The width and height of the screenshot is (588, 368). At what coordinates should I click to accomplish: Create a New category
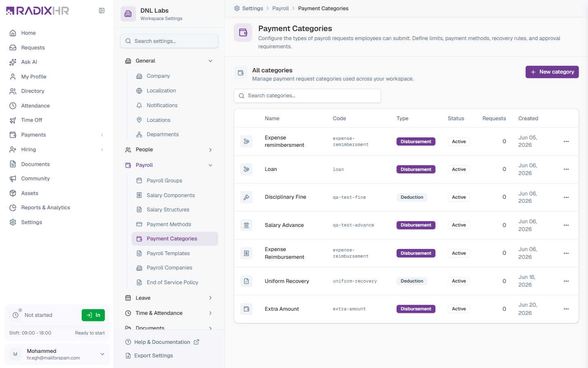click(552, 72)
